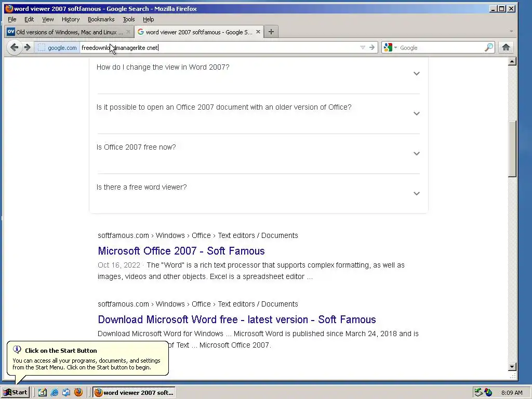Launch Internet Explorer from quick launch
The height and width of the screenshot is (399, 532).
tap(54, 392)
